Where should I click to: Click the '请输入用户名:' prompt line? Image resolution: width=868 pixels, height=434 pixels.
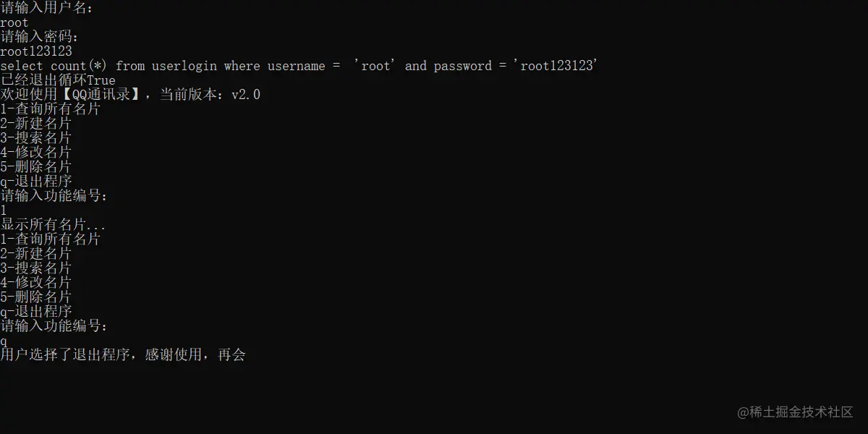pos(47,8)
